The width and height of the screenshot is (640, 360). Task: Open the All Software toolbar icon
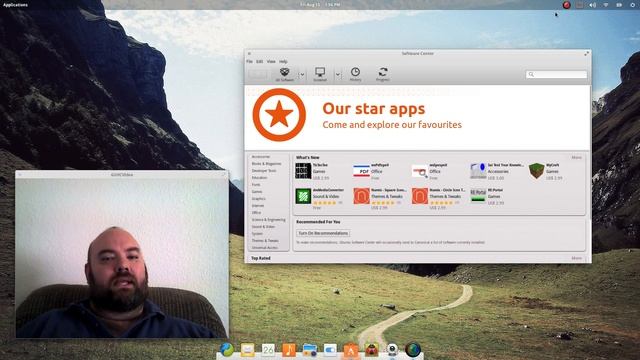tap(284, 73)
